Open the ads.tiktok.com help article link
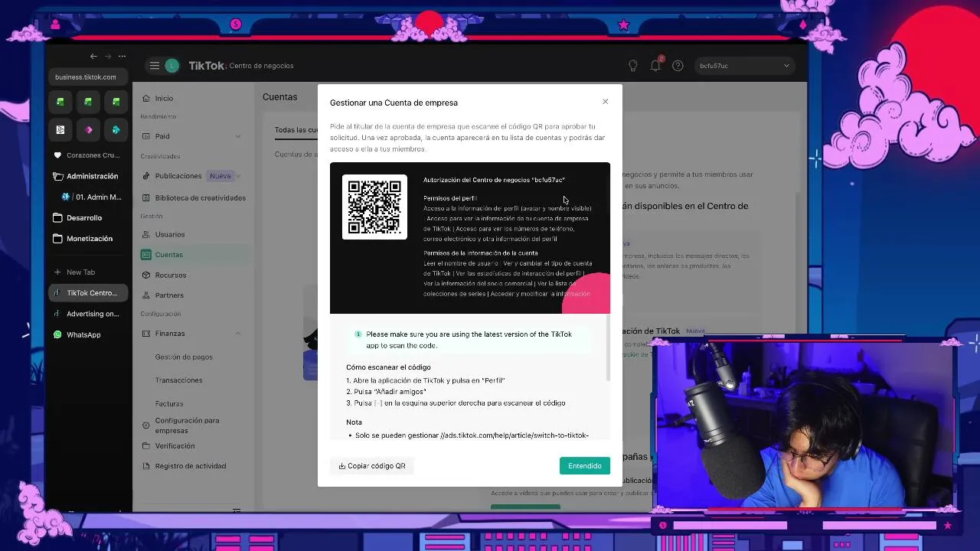 coord(514,435)
